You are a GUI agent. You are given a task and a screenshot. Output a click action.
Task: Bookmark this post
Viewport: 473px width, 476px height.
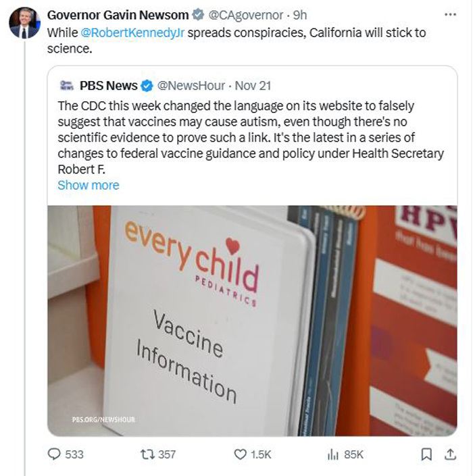point(426,454)
